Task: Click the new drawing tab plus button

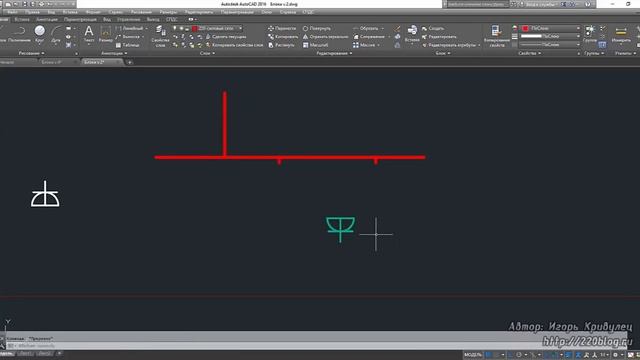Action: (129, 62)
